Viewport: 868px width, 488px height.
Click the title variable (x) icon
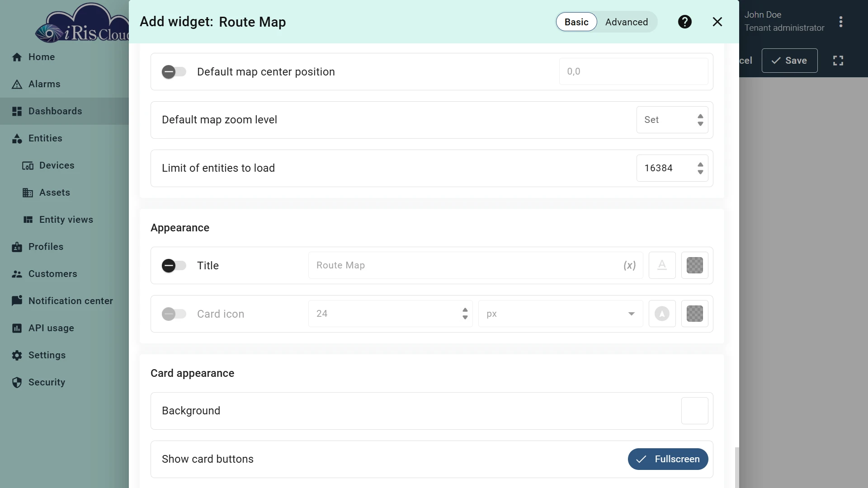pos(630,265)
